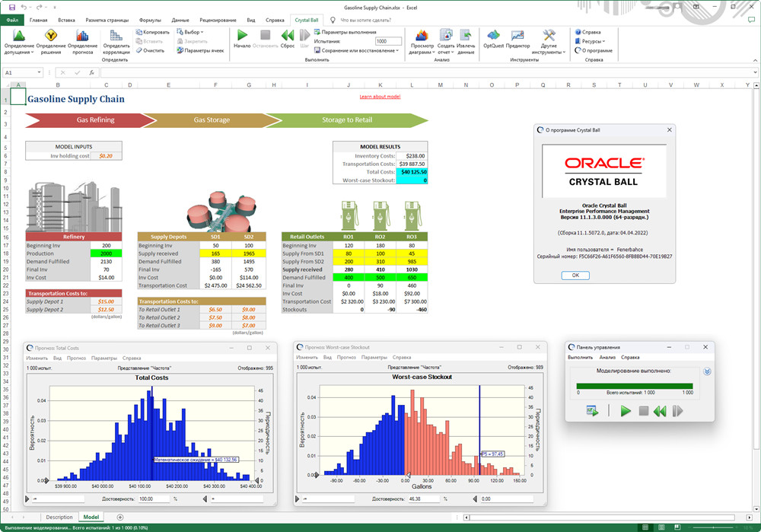Click Копировать in the Crystal Ball ribbon
This screenshot has width=761, height=532.
[x=152, y=32]
